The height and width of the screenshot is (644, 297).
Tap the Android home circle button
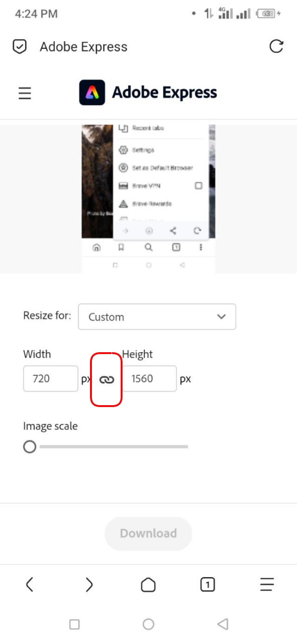click(x=148, y=624)
